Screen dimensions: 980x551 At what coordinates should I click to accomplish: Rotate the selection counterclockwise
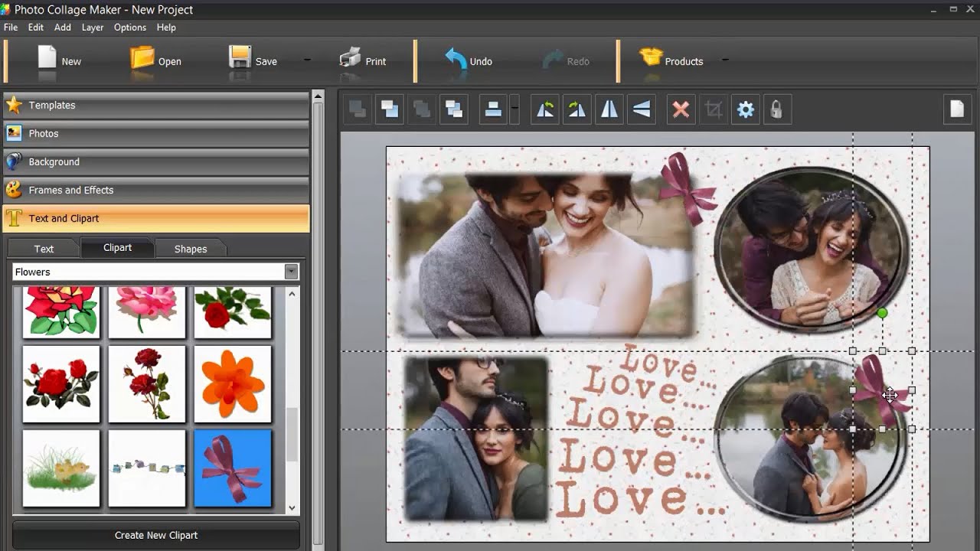point(545,109)
